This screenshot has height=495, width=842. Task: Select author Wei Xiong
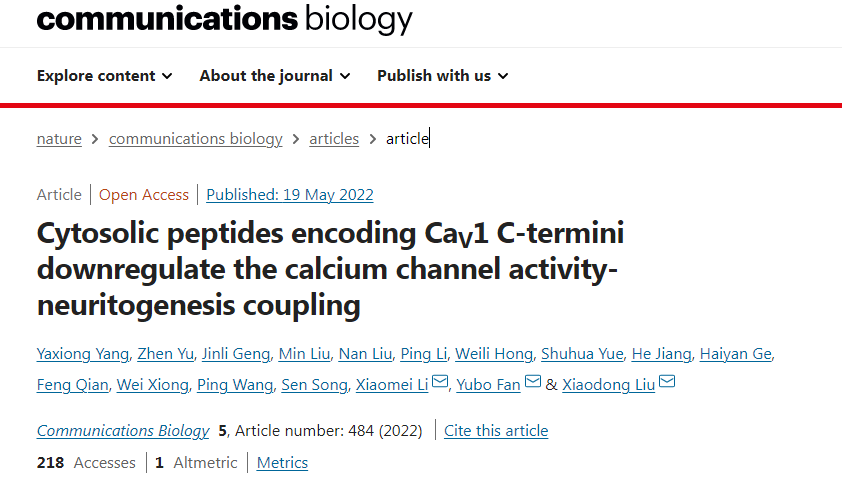pyautogui.click(x=152, y=384)
